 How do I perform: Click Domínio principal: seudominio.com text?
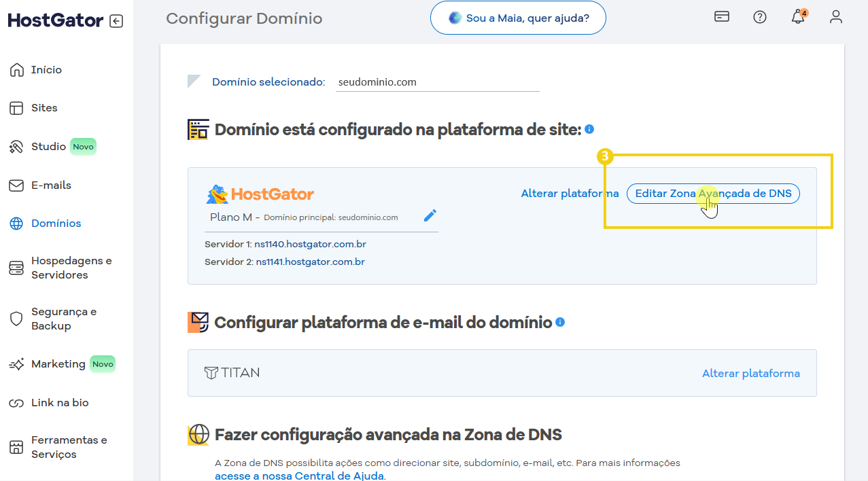click(331, 217)
